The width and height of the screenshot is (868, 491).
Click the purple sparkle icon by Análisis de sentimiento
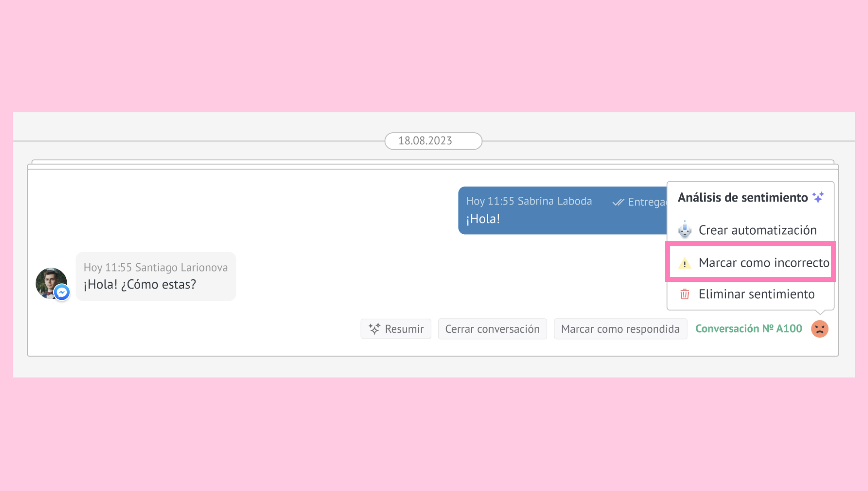point(818,197)
